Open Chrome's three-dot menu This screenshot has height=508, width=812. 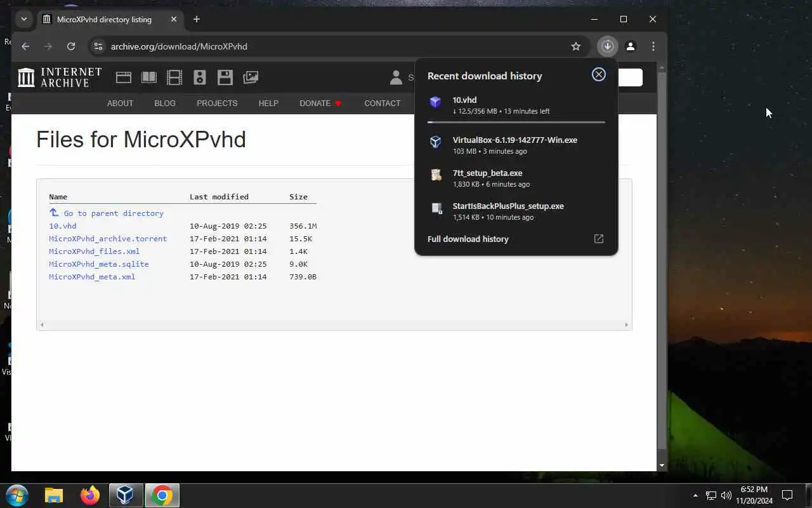(x=653, y=46)
